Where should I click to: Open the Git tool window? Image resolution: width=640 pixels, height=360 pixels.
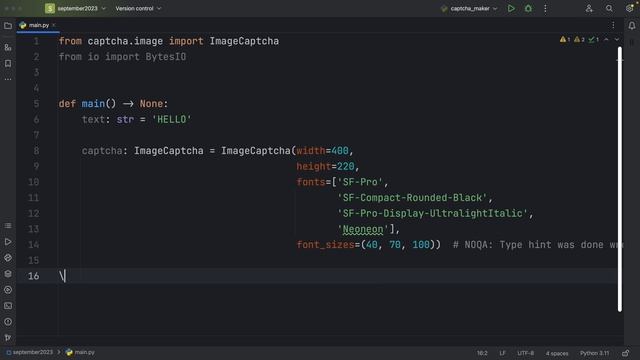[x=8, y=338]
